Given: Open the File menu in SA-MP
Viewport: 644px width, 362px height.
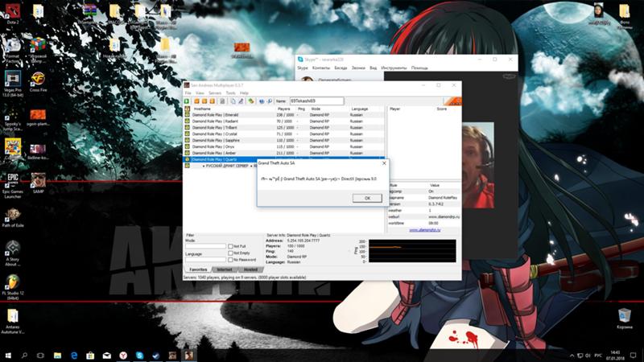Looking at the screenshot, I should [188, 93].
